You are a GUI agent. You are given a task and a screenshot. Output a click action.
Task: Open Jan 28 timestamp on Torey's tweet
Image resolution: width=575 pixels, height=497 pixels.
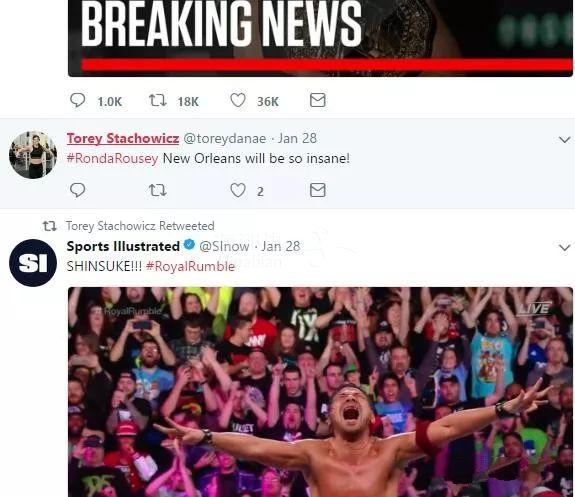click(x=297, y=138)
